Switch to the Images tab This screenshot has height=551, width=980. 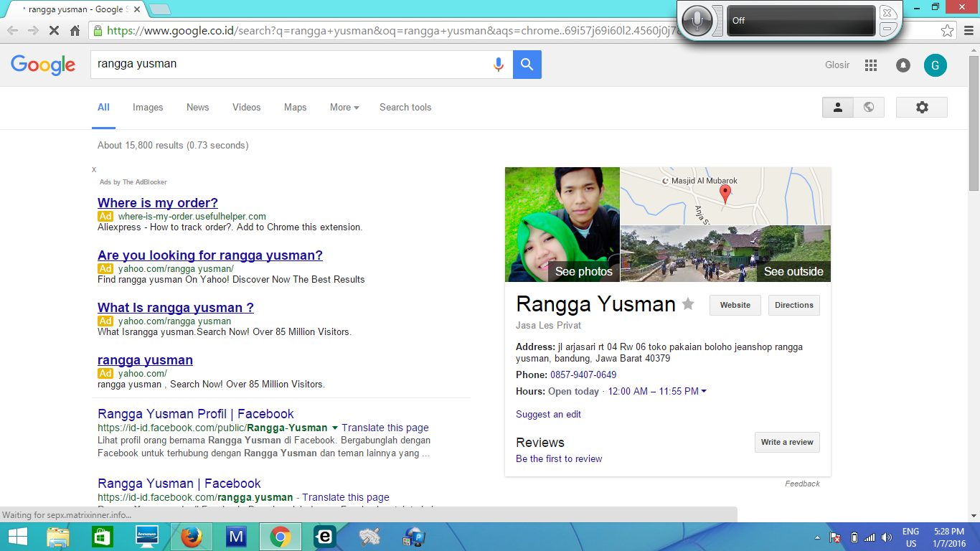tap(148, 108)
